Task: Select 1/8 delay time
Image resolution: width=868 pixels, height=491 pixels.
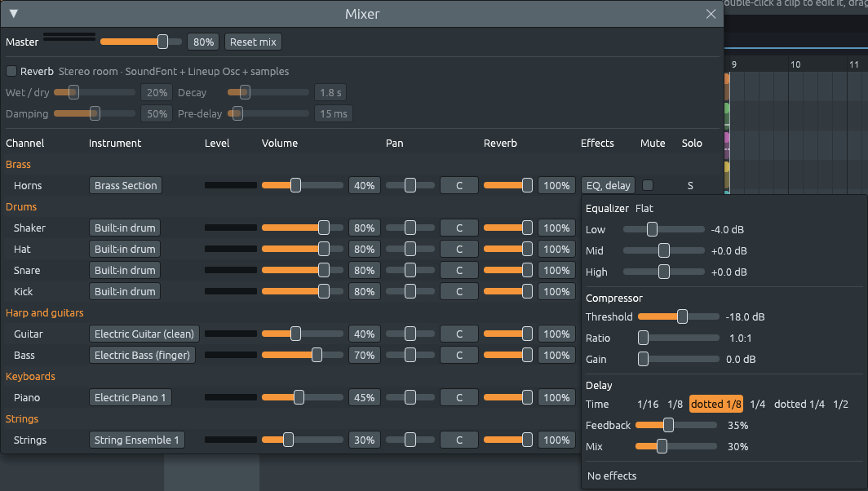Action: 675,404
